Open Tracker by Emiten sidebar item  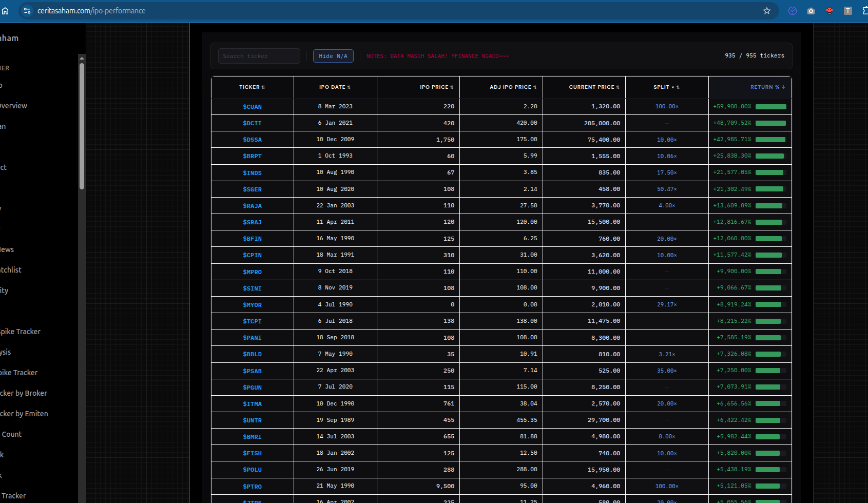click(24, 414)
